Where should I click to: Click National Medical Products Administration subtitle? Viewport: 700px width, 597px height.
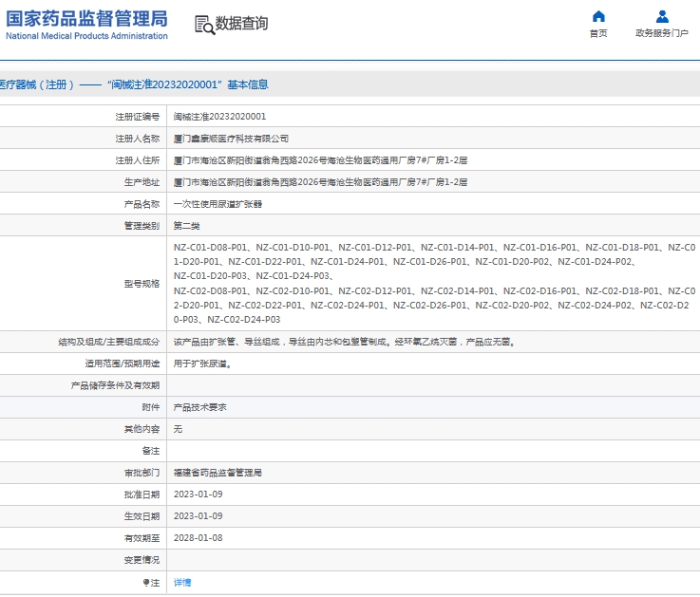[86, 36]
